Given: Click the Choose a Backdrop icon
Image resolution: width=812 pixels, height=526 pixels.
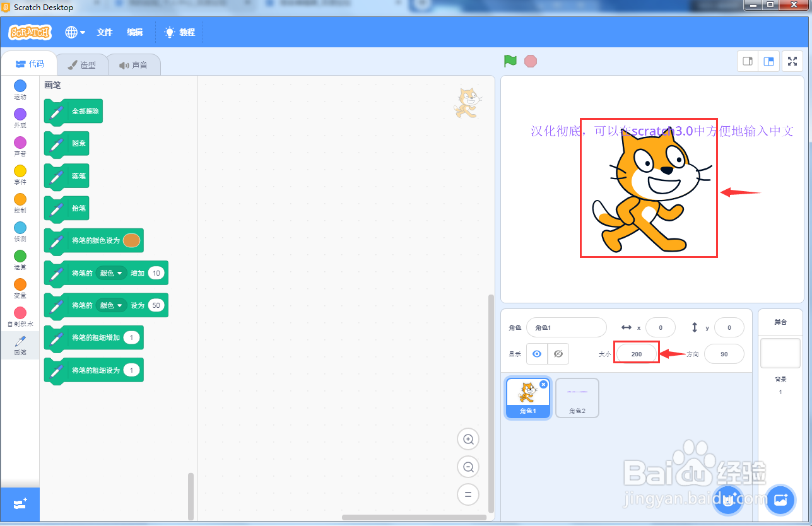Looking at the screenshot, I should coord(780,500).
